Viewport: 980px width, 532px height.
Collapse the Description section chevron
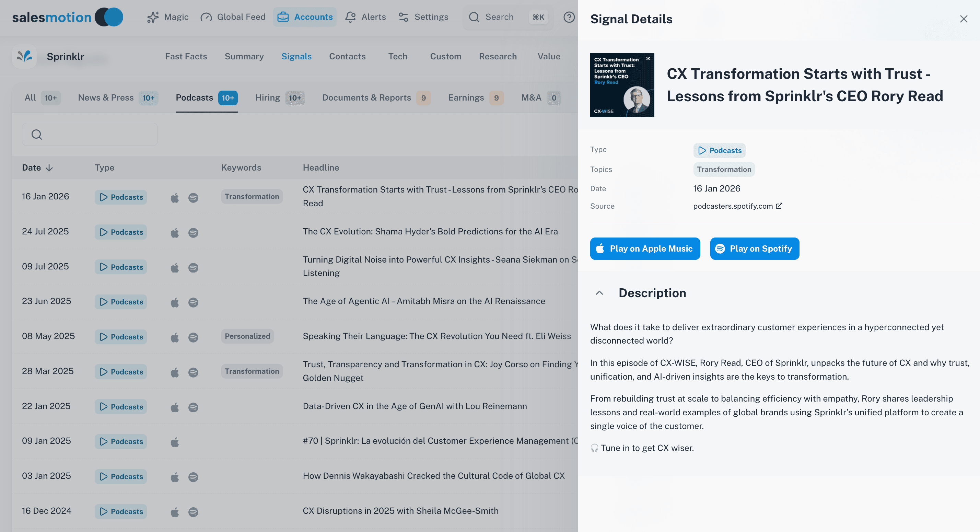click(x=599, y=293)
